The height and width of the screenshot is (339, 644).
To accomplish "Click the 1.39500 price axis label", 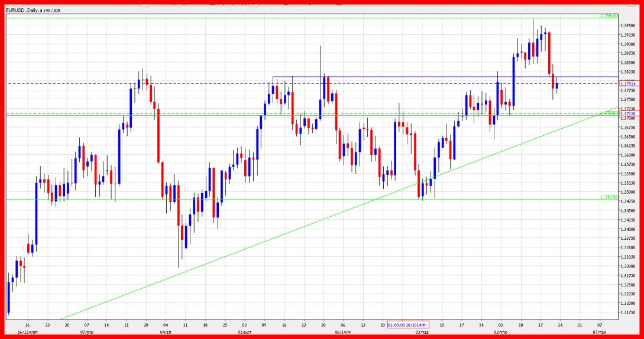I will 628,25.
